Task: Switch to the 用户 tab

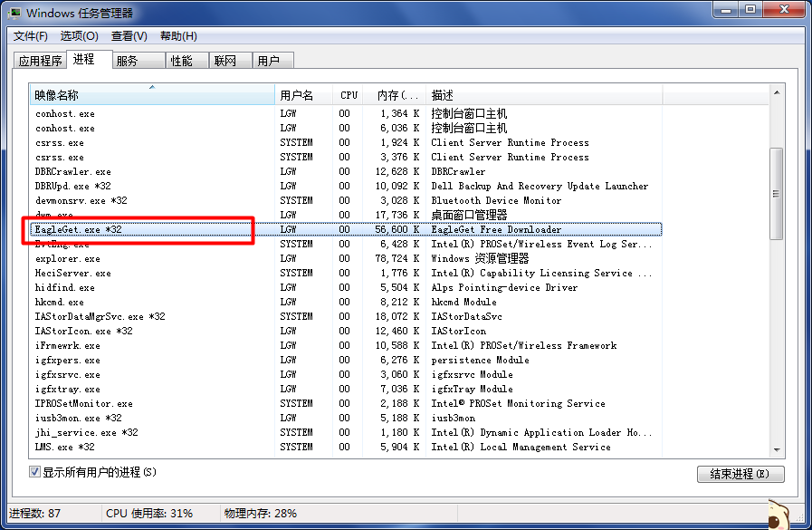Action: 272,61
